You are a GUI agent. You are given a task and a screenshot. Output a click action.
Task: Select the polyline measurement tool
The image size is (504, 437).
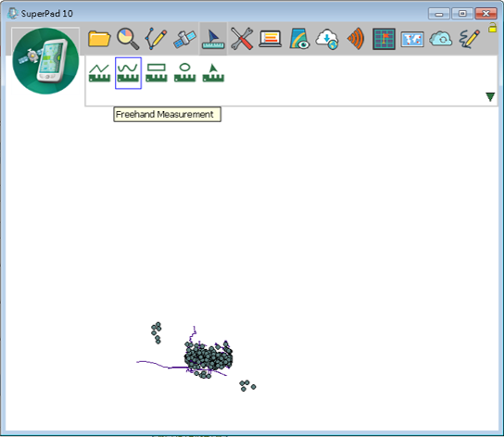99,73
